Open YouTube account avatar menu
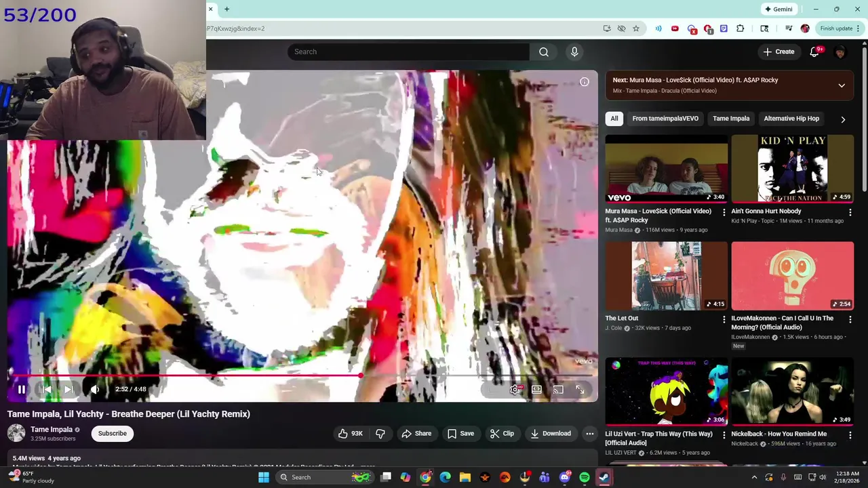This screenshot has height=488, width=868. [x=840, y=52]
